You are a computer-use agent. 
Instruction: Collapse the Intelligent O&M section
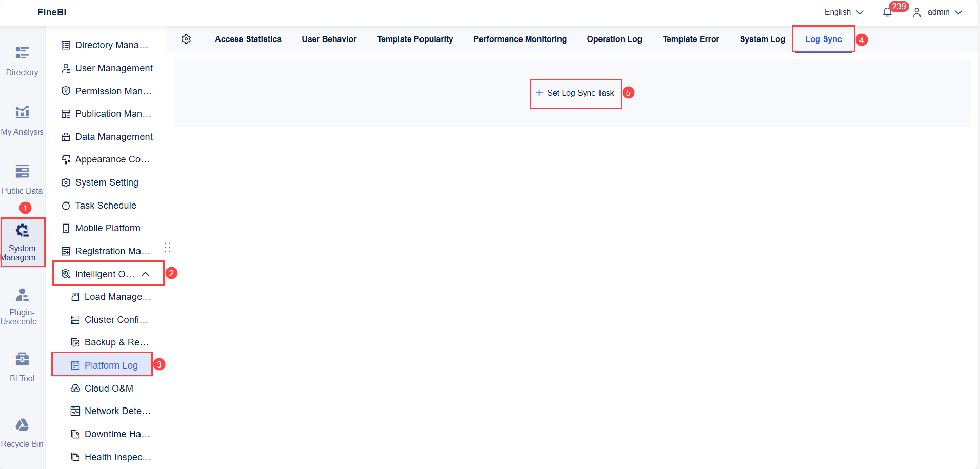146,274
